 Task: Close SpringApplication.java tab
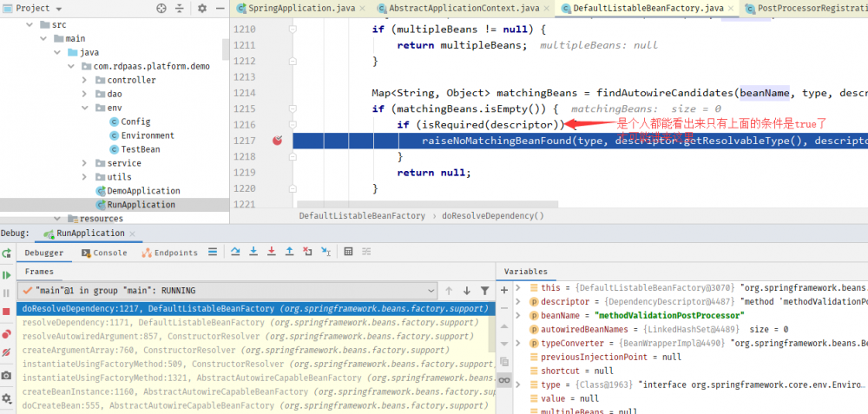(362, 9)
